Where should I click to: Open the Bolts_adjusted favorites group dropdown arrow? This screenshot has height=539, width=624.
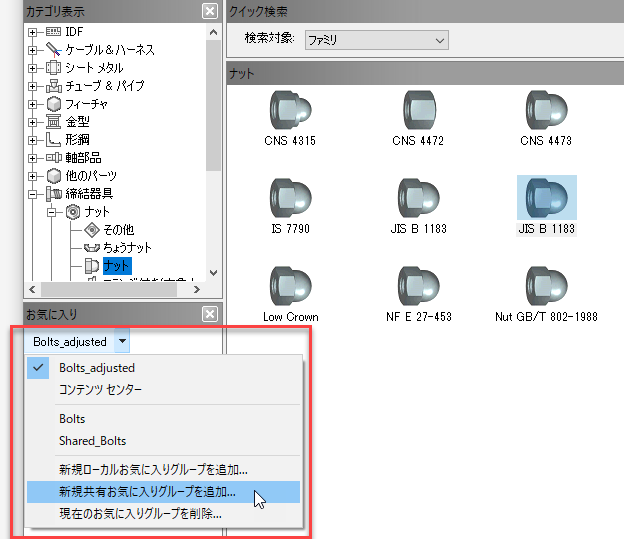pos(122,341)
